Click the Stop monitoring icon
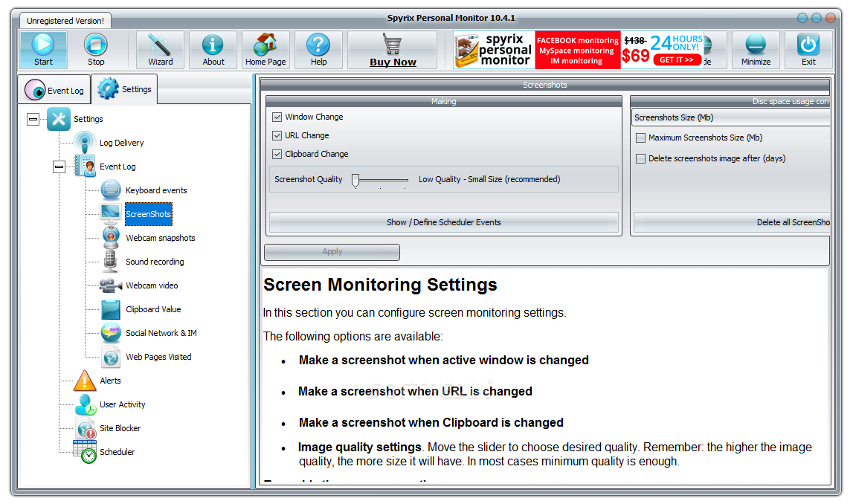 tap(96, 44)
